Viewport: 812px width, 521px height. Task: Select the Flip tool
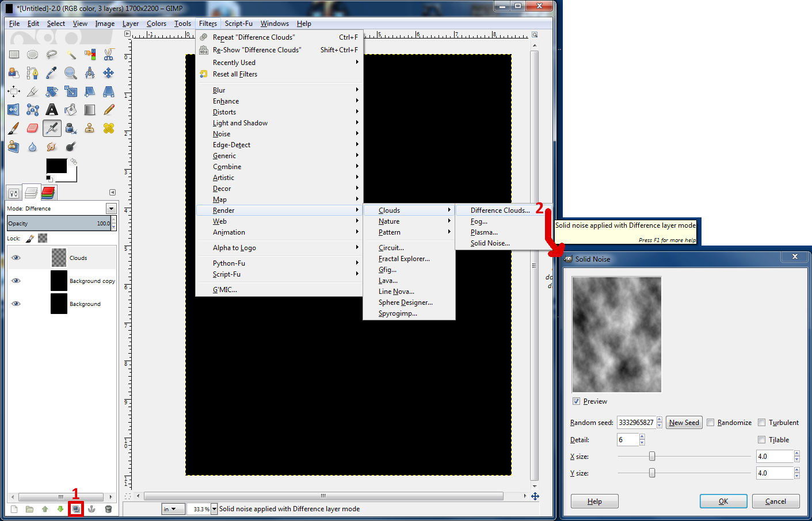[14, 110]
